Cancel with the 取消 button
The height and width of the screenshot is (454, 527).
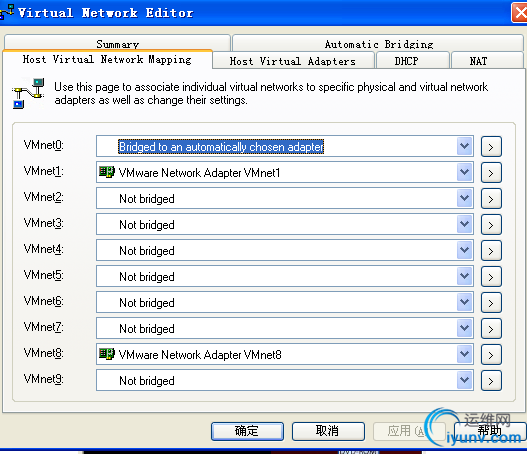[328, 431]
